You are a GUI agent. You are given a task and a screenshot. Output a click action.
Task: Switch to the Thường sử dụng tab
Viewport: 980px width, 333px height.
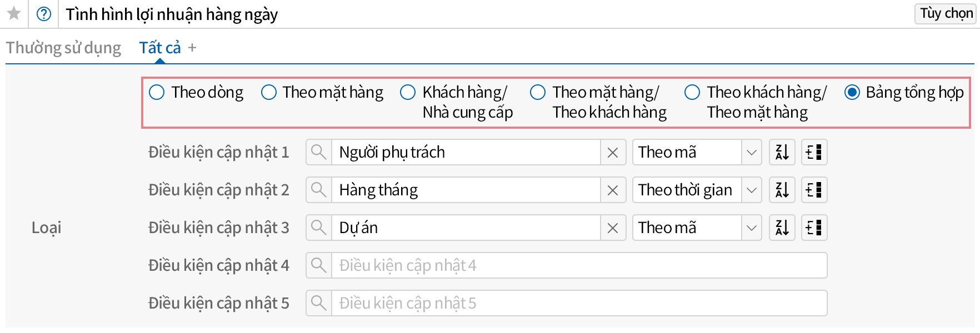63,48
